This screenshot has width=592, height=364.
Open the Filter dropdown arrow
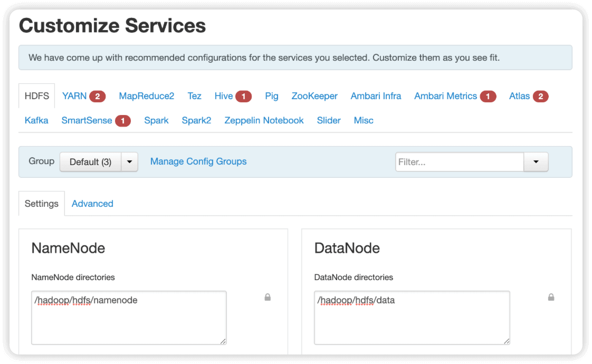tap(536, 161)
